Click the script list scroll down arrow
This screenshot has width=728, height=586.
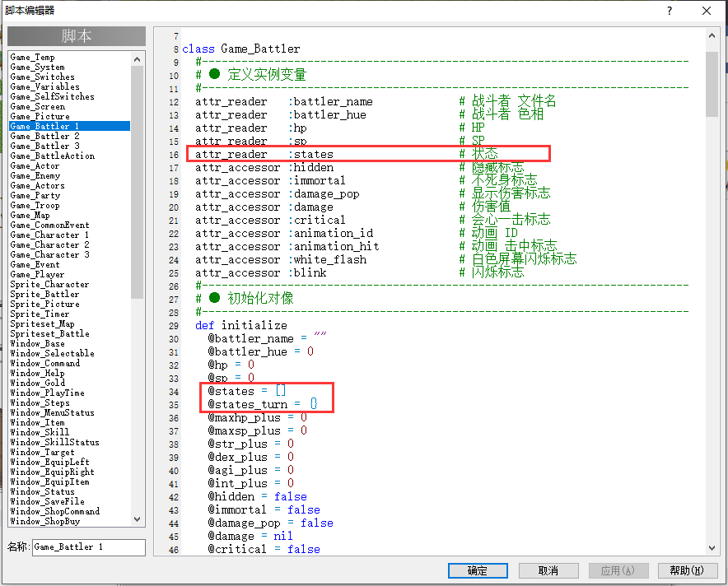[x=137, y=519]
